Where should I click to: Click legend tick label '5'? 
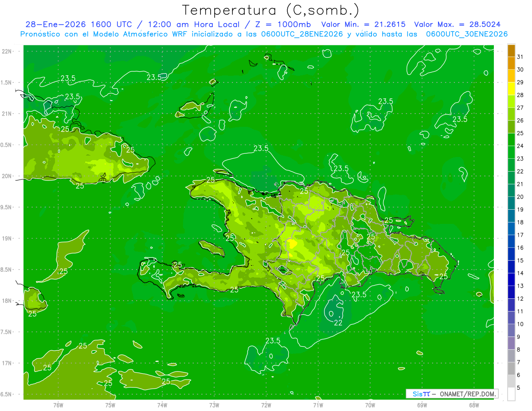point(519,388)
